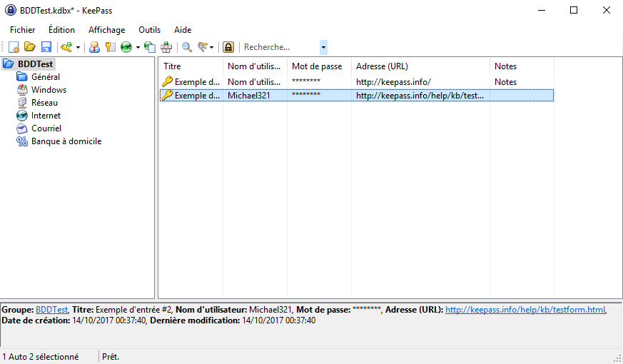Click the window resize grip in corner
Screen dimensions: 623x364
tap(617, 358)
